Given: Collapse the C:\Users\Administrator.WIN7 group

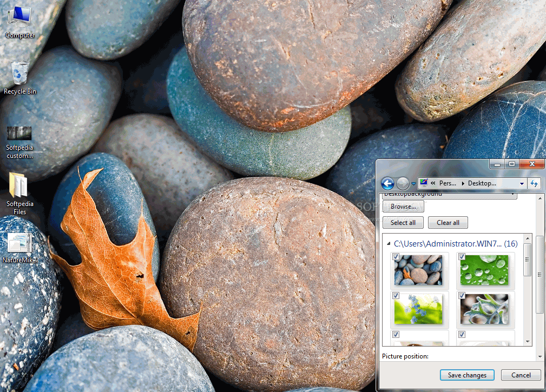Looking at the screenshot, I should 389,244.
